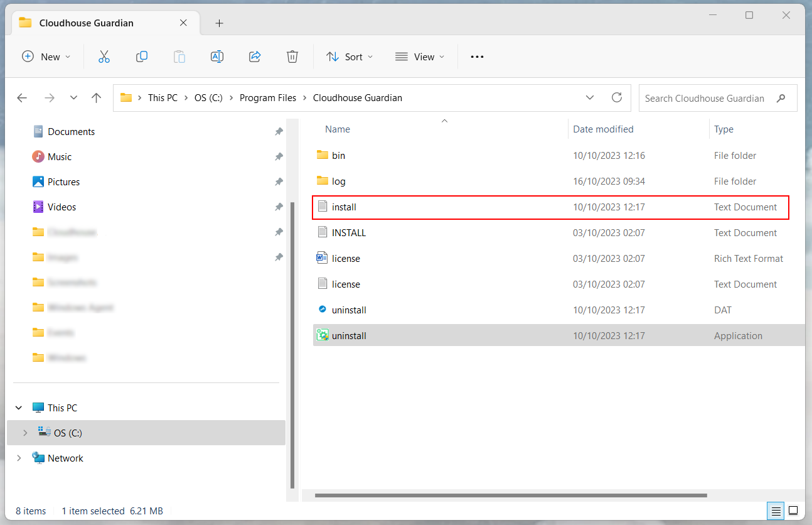Click the Delete trash can icon

pyautogui.click(x=292, y=57)
